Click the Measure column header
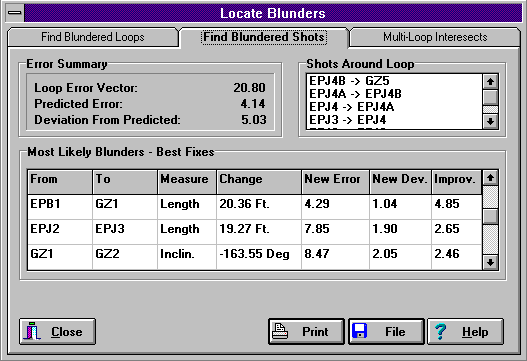The image size is (527, 361). (187, 182)
